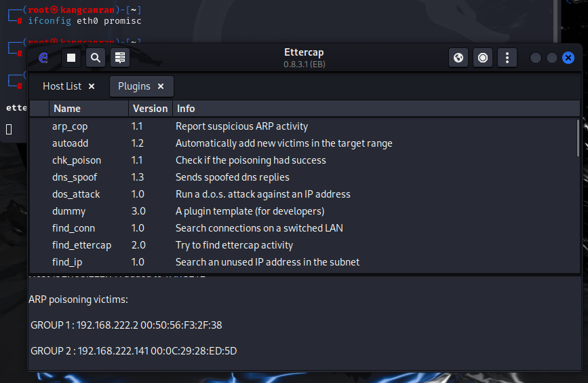Close the Plugins tab
Screen dimensions: 588x383
point(161,86)
